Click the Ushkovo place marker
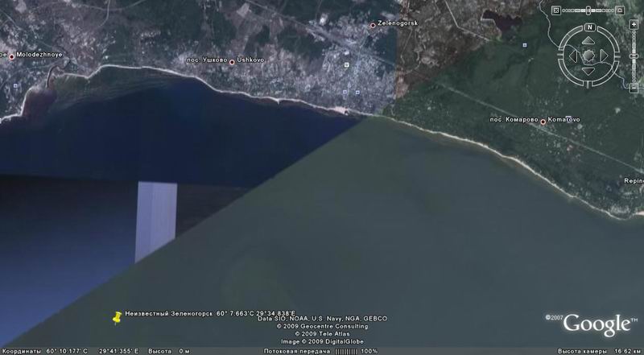Viewport: 644px width, 355px height. [232, 61]
